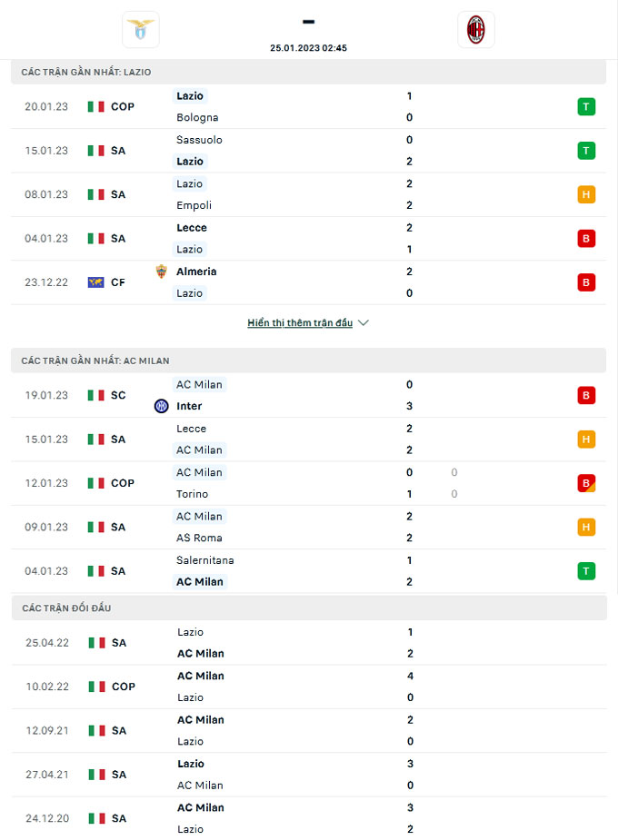Viewport: 618px width, 840px height.
Task: Click red B badge for Almeria-Lazio match
Action: pyautogui.click(x=586, y=282)
